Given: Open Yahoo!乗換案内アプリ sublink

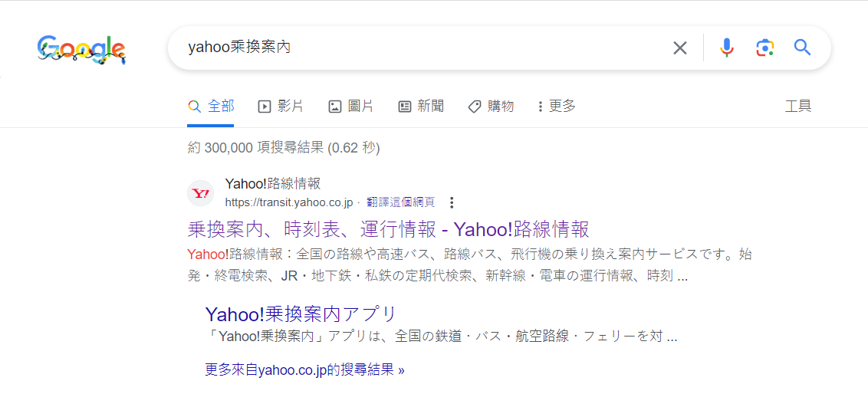Looking at the screenshot, I should 301,314.
